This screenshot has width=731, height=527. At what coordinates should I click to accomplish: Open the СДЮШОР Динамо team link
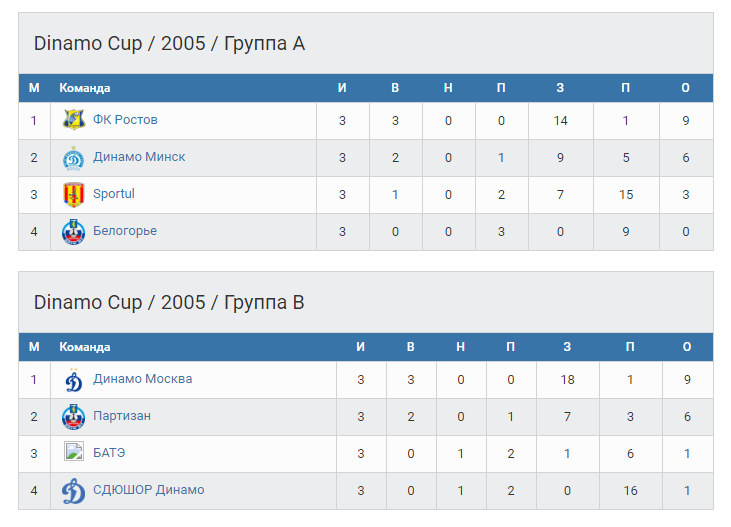pyautogui.click(x=148, y=490)
